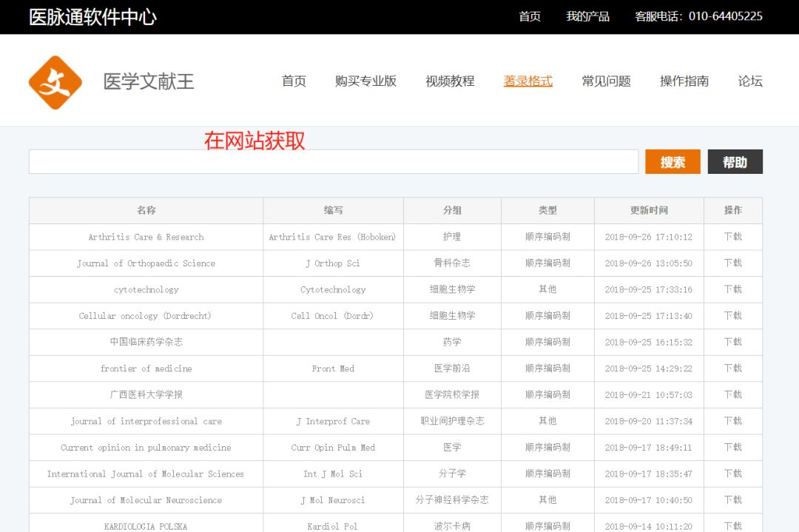Select the abbreviation Curr Opin Pulm Med
Viewport: 799px width, 532px height.
click(x=333, y=448)
